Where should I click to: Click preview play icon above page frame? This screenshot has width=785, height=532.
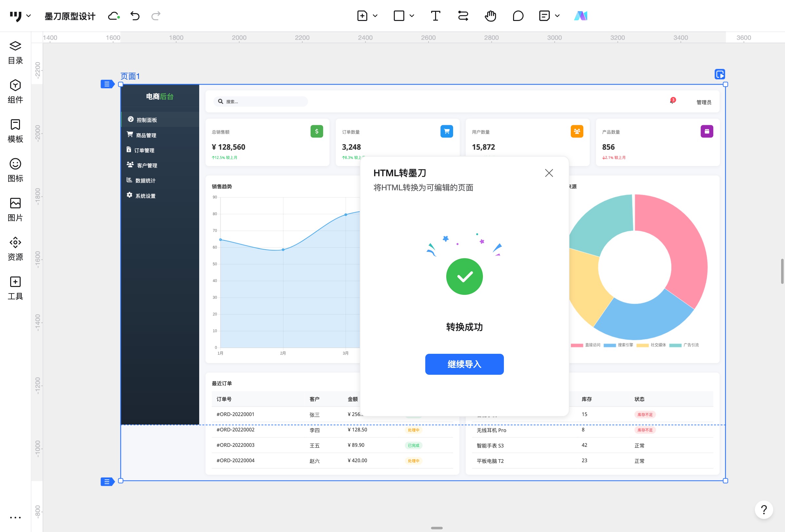coord(719,74)
